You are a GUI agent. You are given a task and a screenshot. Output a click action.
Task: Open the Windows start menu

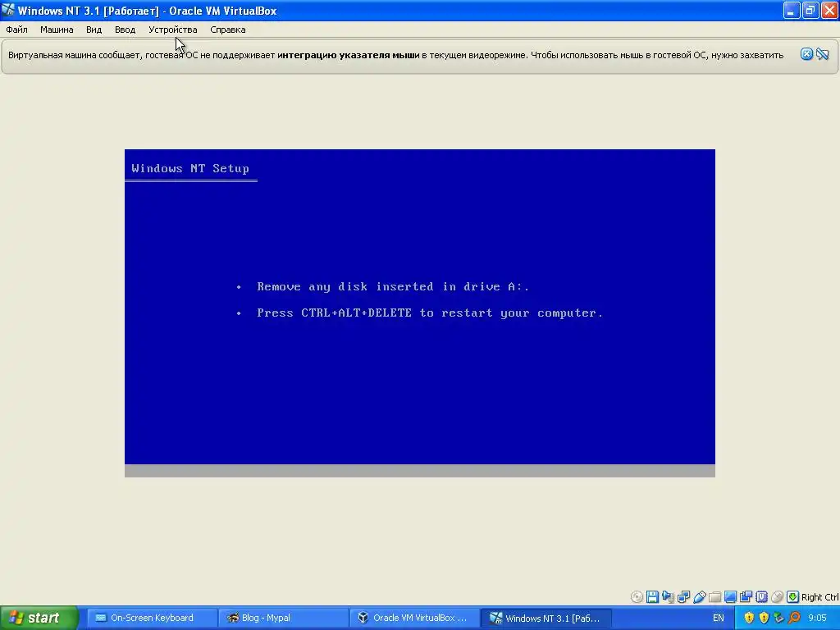pyautogui.click(x=39, y=618)
